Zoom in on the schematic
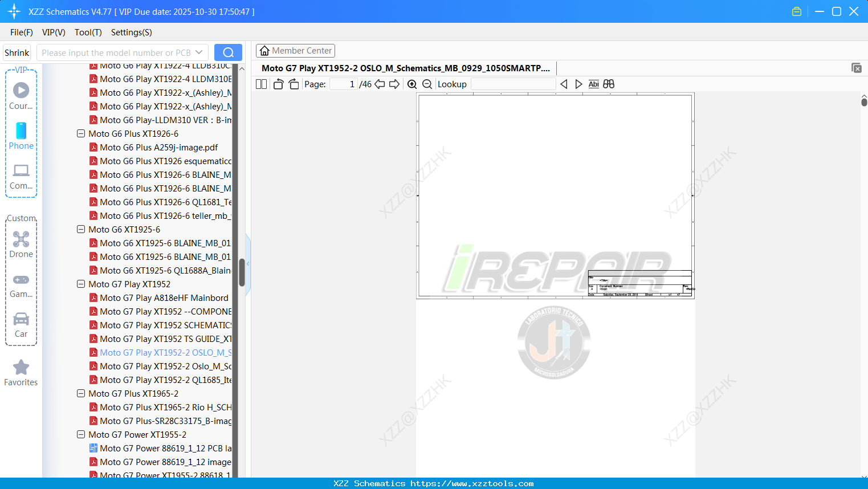The image size is (868, 489). pyautogui.click(x=412, y=84)
